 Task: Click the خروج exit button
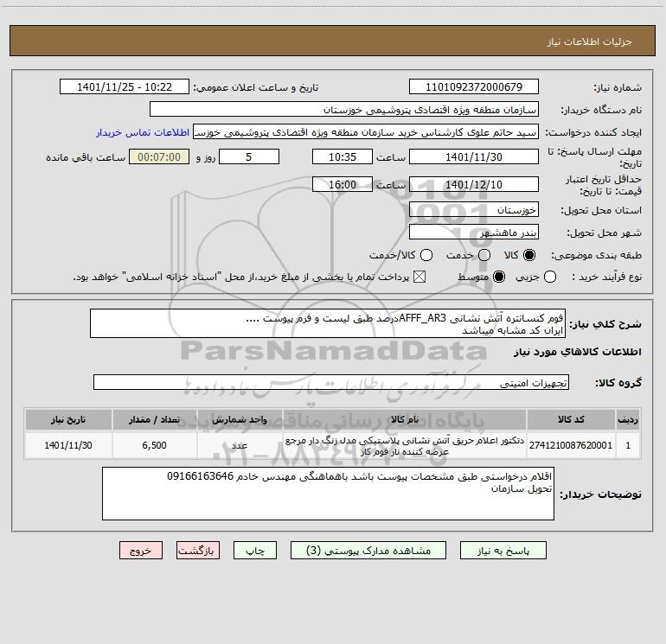coord(141,551)
